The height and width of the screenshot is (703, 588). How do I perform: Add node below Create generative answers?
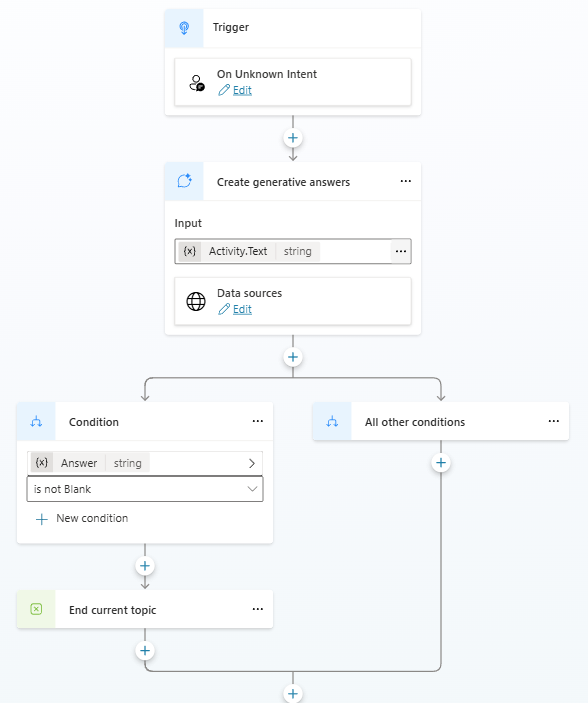click(x=293, y=357)
